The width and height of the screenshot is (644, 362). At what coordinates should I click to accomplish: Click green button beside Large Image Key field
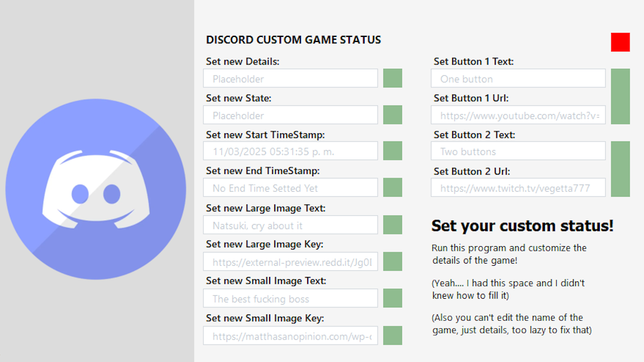pos(393,261)
